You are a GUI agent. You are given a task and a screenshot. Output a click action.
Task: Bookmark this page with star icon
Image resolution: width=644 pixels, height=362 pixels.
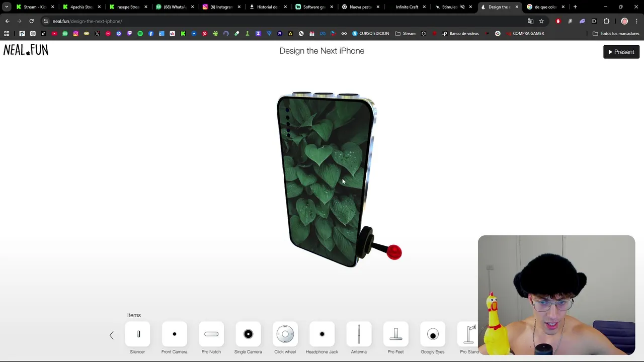pos(541,21)
